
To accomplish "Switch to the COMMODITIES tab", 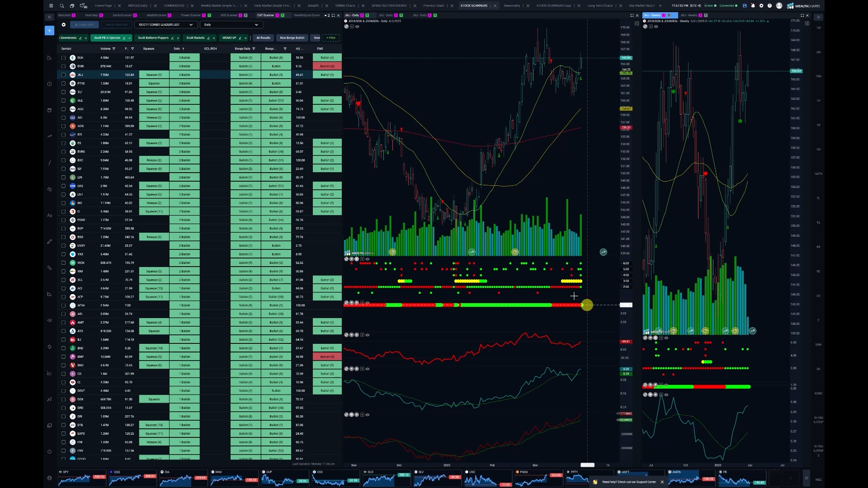I will click(x=174, y=6).
